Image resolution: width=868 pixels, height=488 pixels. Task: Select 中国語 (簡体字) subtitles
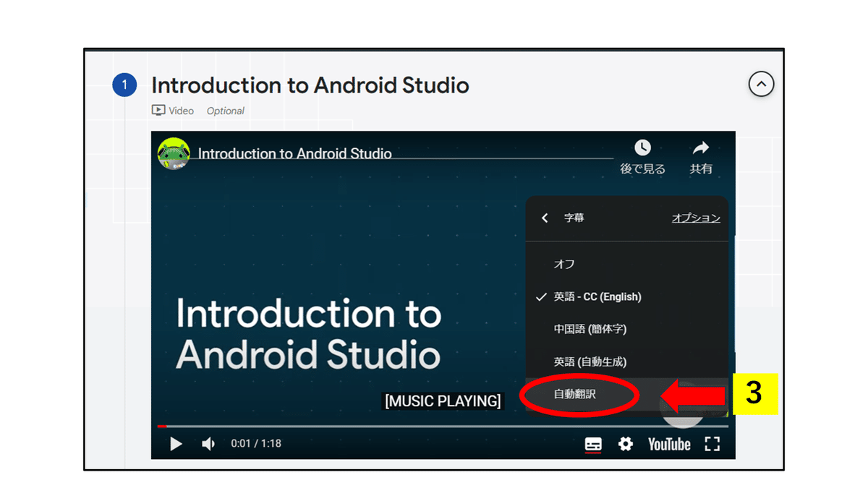(627, 329)
